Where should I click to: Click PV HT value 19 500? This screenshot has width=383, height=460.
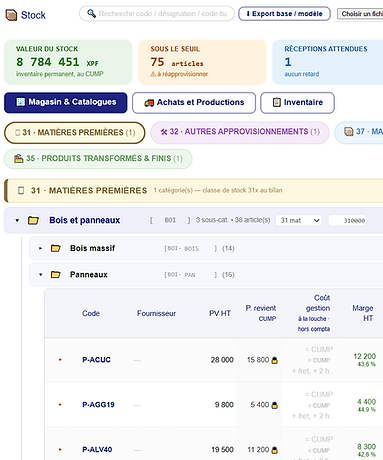click(223, 450)
